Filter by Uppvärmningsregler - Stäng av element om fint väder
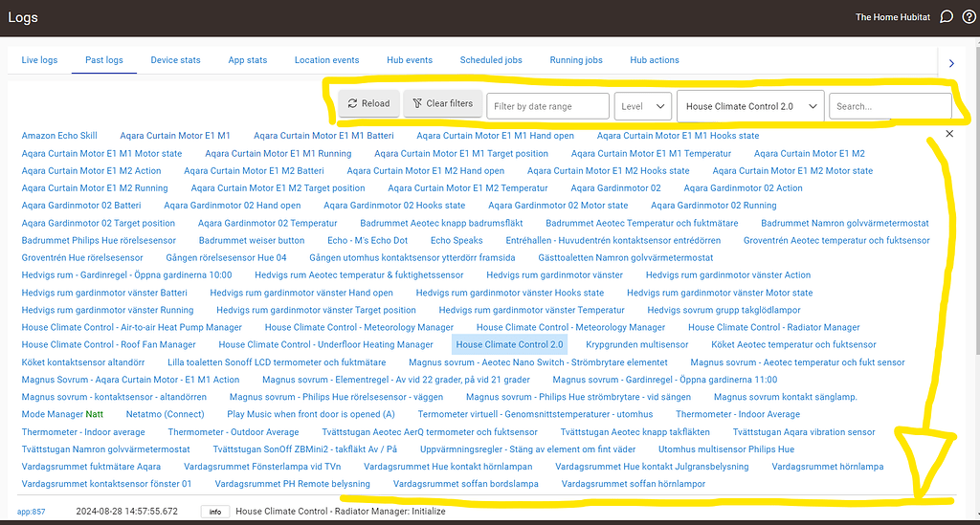980x525 pixels. pos(527,448)
